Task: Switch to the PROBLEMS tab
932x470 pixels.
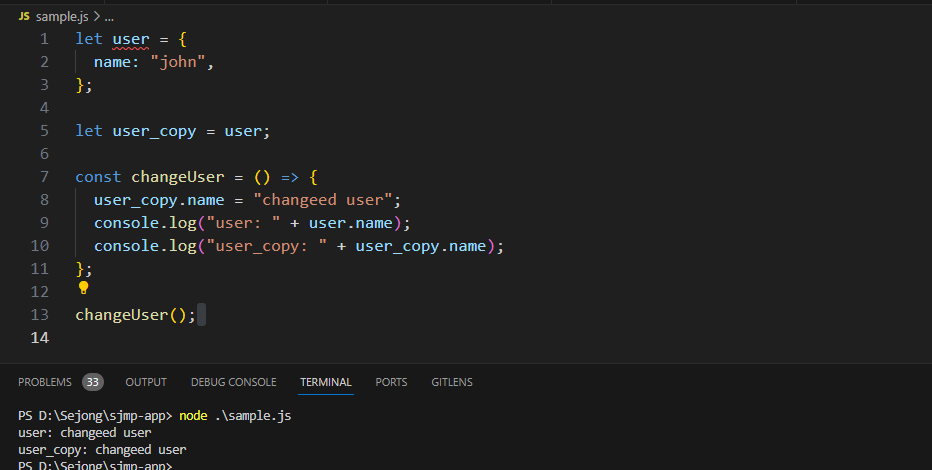Action: pyautogui.click(x=45, y=382)
